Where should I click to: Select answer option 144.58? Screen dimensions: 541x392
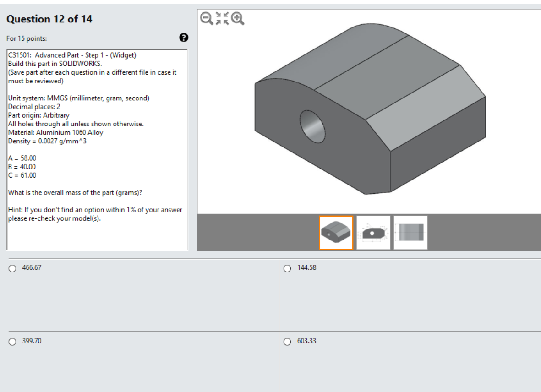point(287,268)
